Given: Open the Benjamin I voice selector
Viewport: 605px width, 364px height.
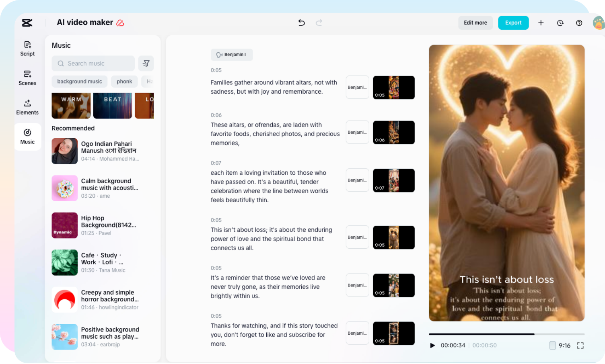Looking at the screenshot, I should click(232, 55).
